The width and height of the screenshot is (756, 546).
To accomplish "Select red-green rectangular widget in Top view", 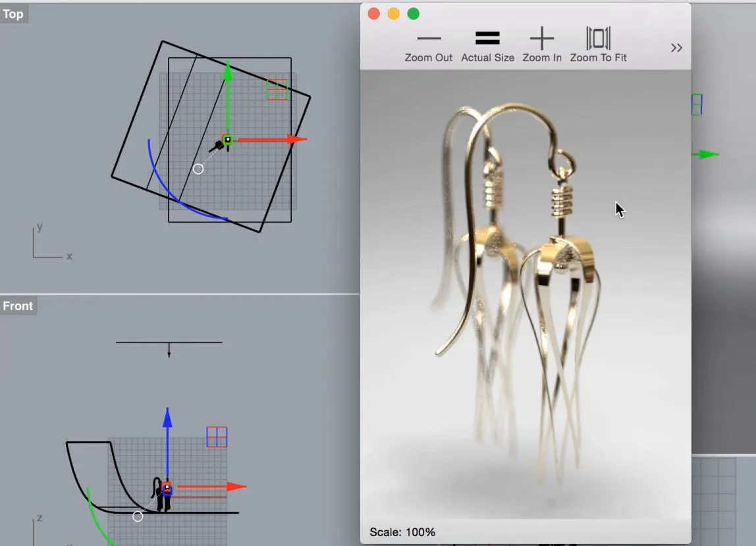I will [x=277, y=90].
